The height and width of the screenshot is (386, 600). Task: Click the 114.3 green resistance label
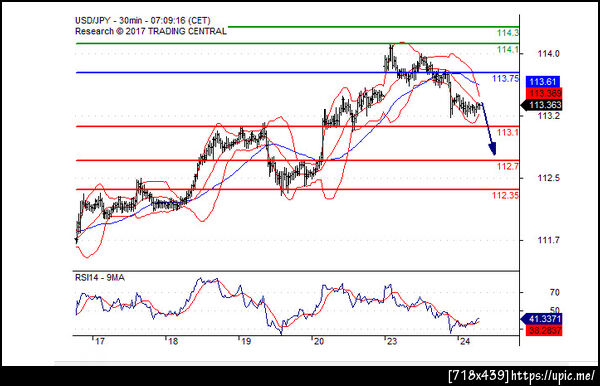click(508, 33)
